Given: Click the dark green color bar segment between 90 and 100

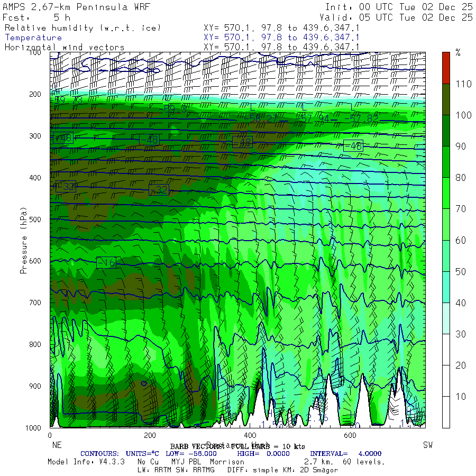Looking at the screenshot, I should (x=446, y=131).
